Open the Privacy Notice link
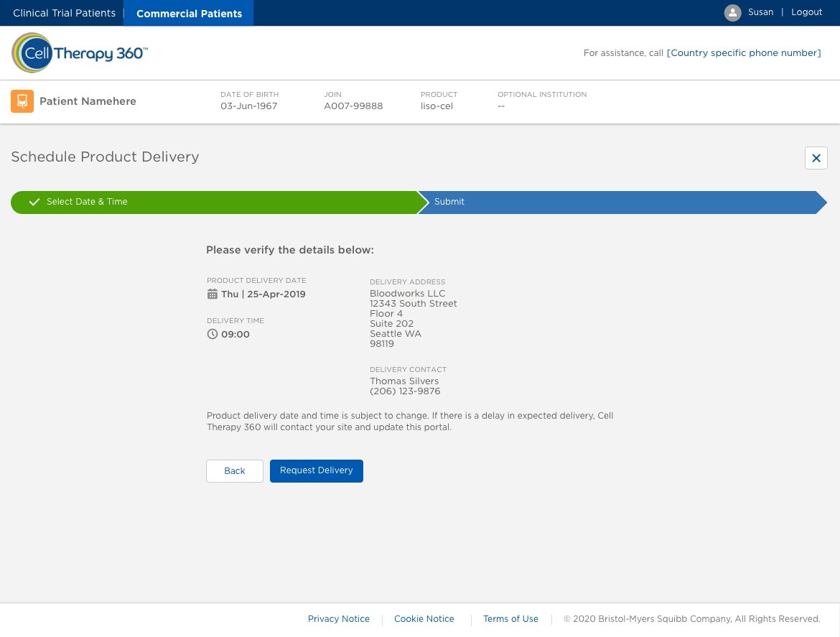This screenshot has width=840, height=637. (x=339, y=619)
